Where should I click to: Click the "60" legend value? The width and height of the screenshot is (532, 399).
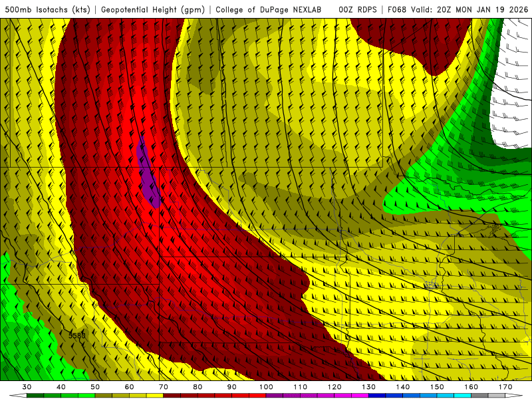click(129, 387)
